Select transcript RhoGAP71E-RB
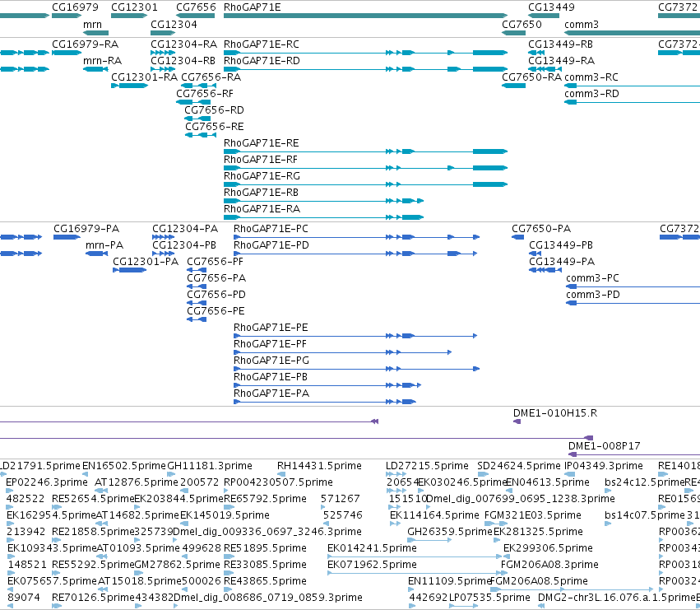Image resolution: width=700 pixels, height=610 pixels. click(261, 193)
